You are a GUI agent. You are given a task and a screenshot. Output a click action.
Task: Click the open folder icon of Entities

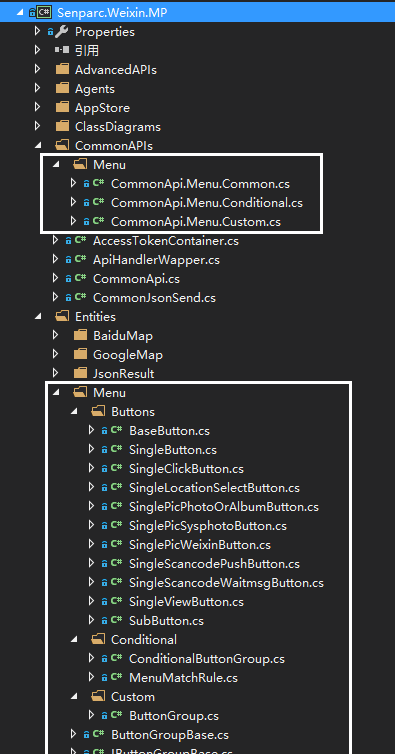pos(62,316)
